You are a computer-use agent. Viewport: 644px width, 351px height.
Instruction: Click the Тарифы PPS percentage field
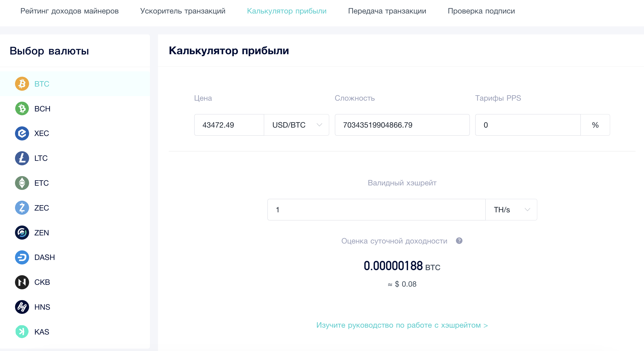coord(528,125)
